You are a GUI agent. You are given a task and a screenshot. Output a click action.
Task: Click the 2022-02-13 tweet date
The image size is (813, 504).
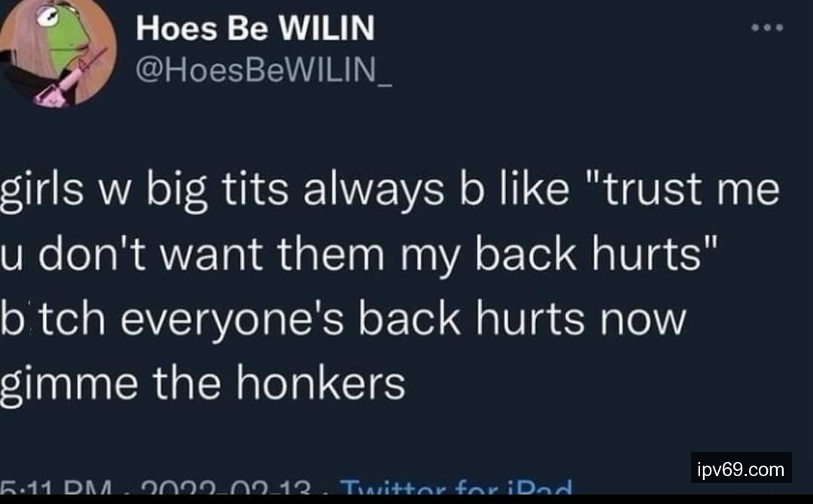click(226, 487)
